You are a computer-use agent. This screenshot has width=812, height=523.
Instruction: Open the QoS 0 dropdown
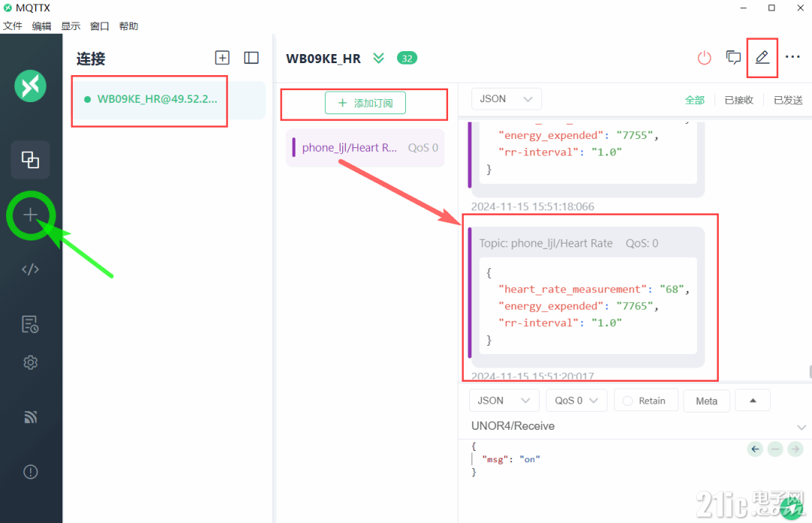point(577,401)
